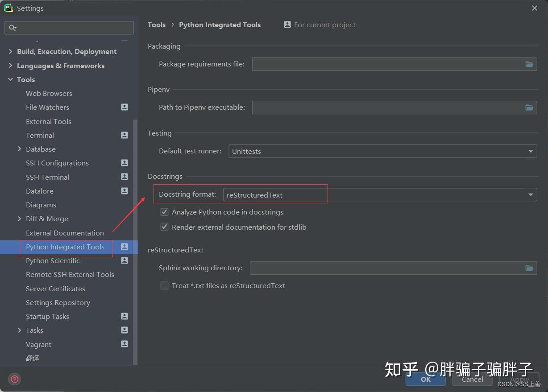The width and height of the screenshot is (548, 392).
Task: Click inside the settings search field
Action: (x=69, y=28)
